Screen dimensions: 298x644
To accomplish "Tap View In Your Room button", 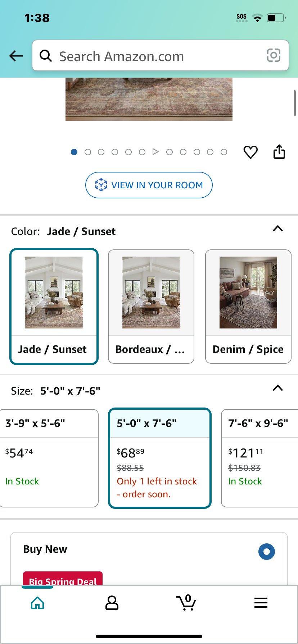I will [x=149, y=185].
